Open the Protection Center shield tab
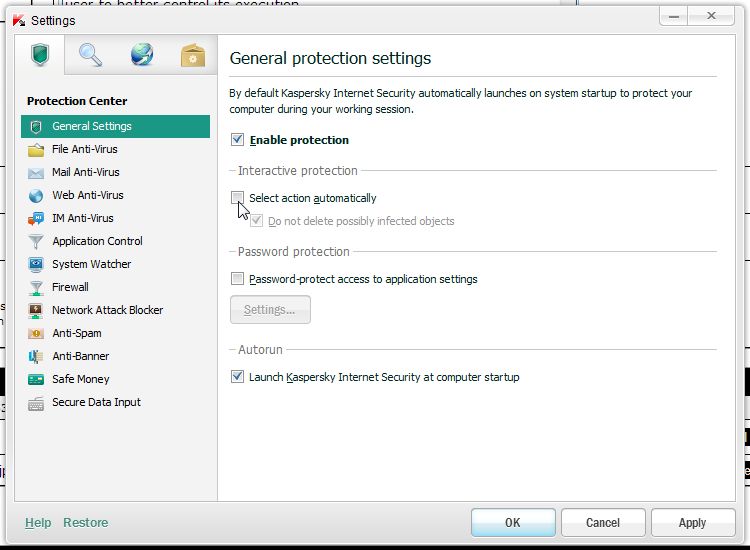The image size is (750, 550). [40, 55]
